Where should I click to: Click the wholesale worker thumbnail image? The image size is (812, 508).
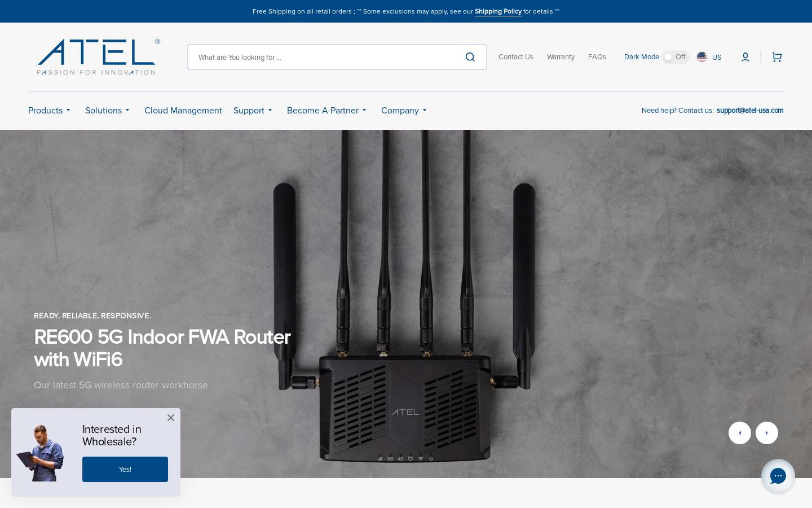point(41,453)
